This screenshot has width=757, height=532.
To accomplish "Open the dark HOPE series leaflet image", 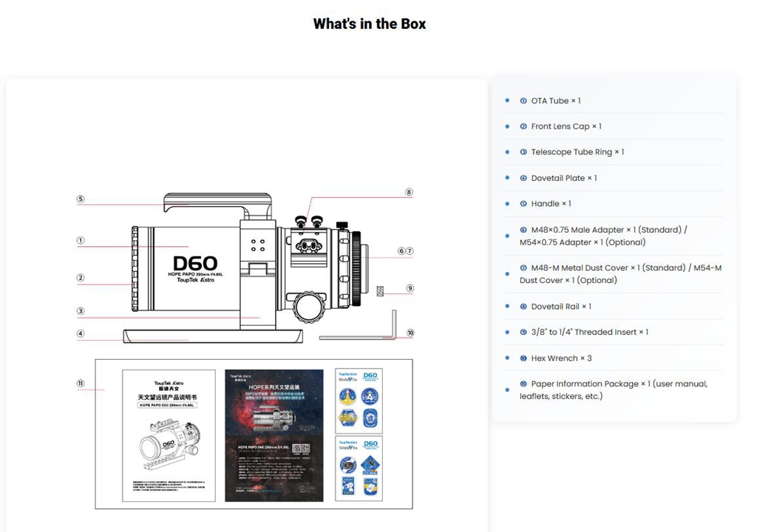I will [x=274, y=435].
